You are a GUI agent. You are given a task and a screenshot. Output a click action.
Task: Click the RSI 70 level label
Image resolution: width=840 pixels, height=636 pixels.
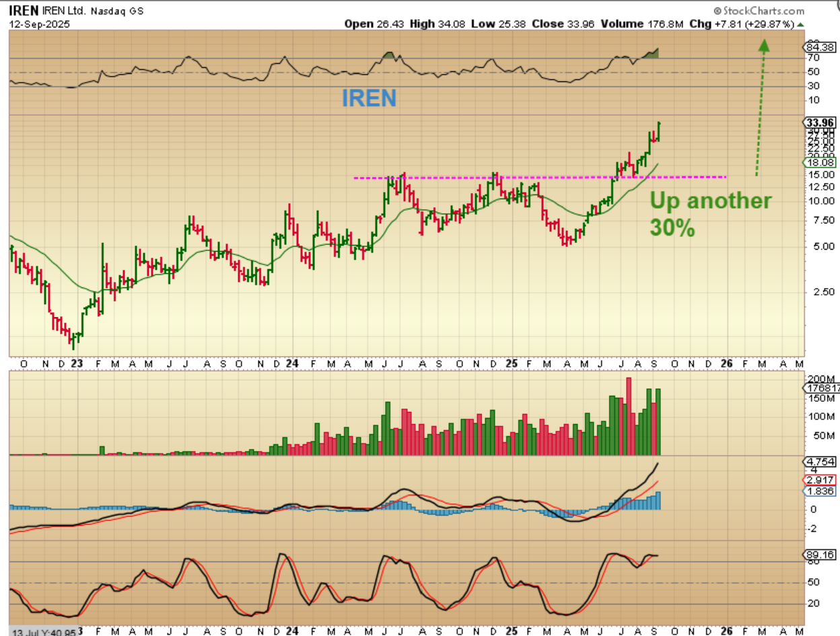coord(813,59)
